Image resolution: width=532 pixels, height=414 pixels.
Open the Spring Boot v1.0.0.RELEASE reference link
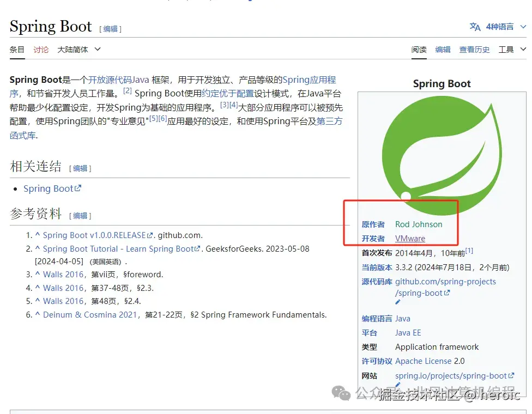coord(94,235)
